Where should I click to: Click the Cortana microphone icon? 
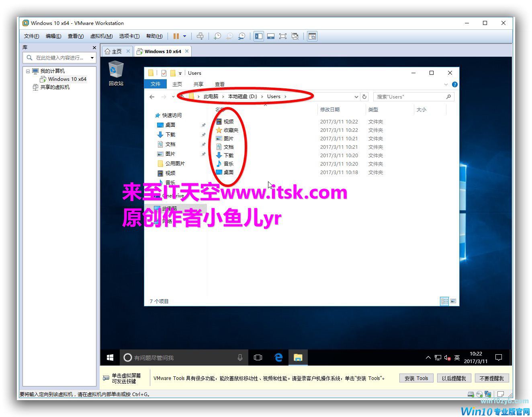(240, 357)
